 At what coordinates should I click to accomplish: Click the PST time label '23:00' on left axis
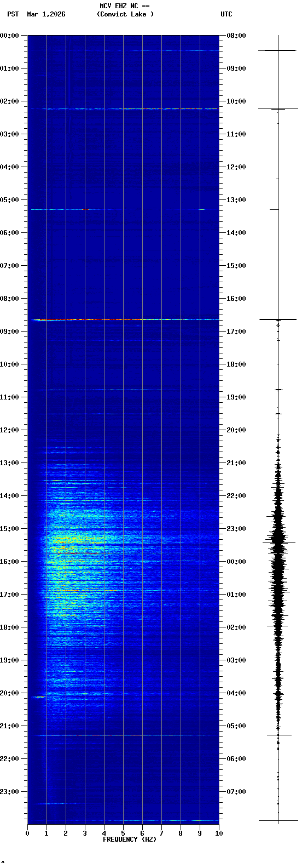(x=9, y=792)
